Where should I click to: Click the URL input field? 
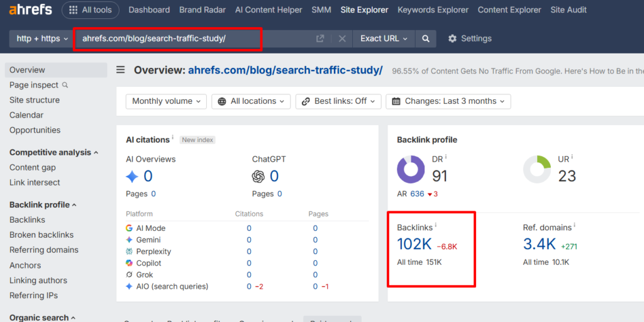(193, 38)
